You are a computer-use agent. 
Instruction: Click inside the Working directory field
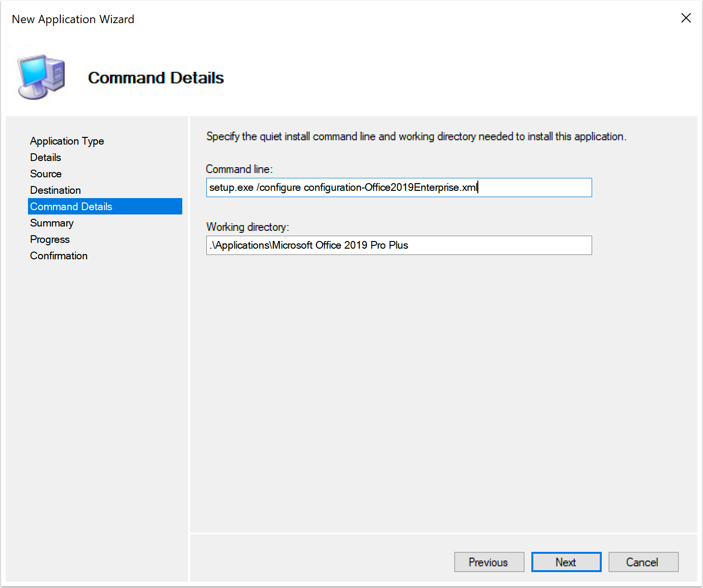pos(399,245)
